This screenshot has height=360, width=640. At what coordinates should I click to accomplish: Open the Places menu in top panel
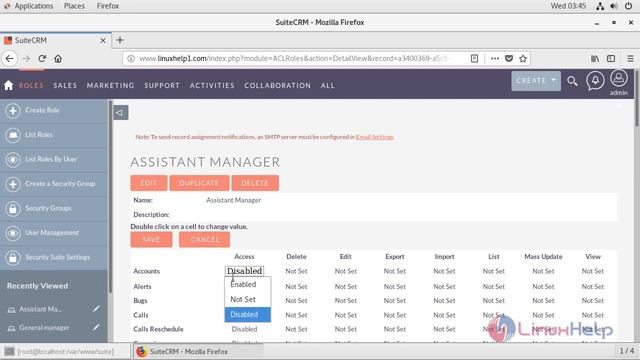(74, 6)
